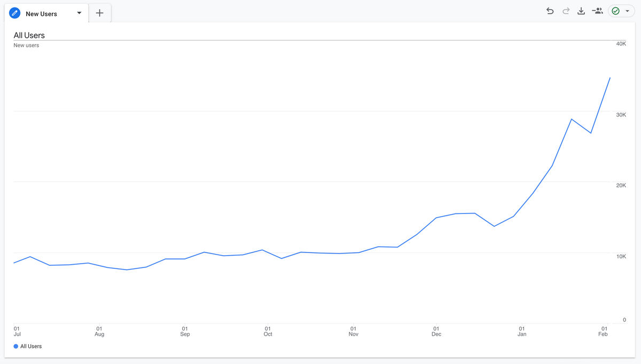Screen dimensions: 641x364
Task: Click the 01 Oct date axis label
Action: click(268, 331)
